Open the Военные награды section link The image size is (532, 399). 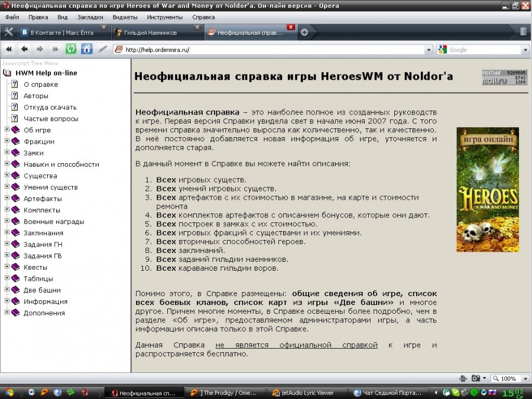point(54,222)
